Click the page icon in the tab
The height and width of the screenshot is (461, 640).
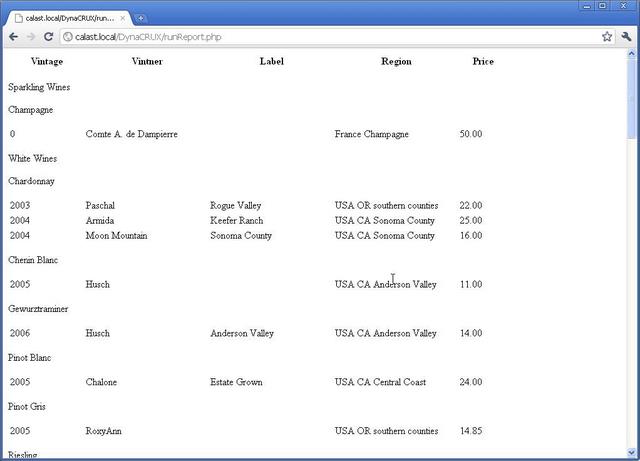tap(18, 18)
